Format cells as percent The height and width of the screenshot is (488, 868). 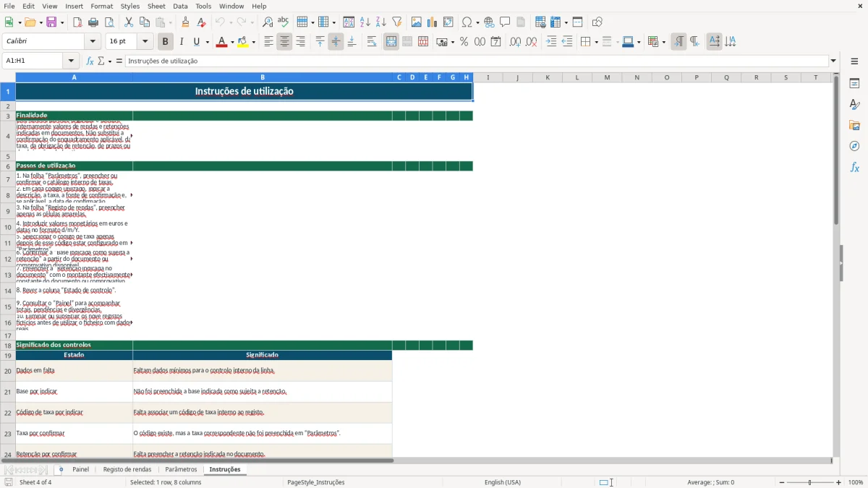coord(464,42)
